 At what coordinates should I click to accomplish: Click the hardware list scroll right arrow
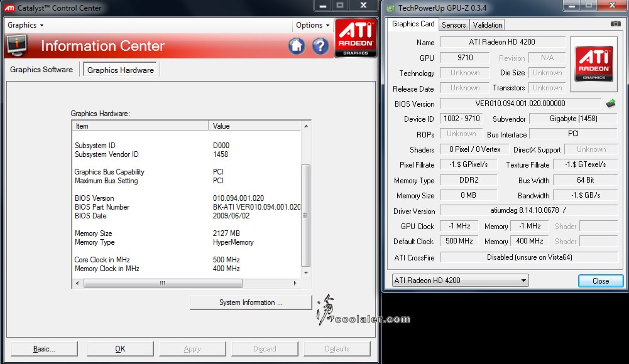[x=295, y=283]
